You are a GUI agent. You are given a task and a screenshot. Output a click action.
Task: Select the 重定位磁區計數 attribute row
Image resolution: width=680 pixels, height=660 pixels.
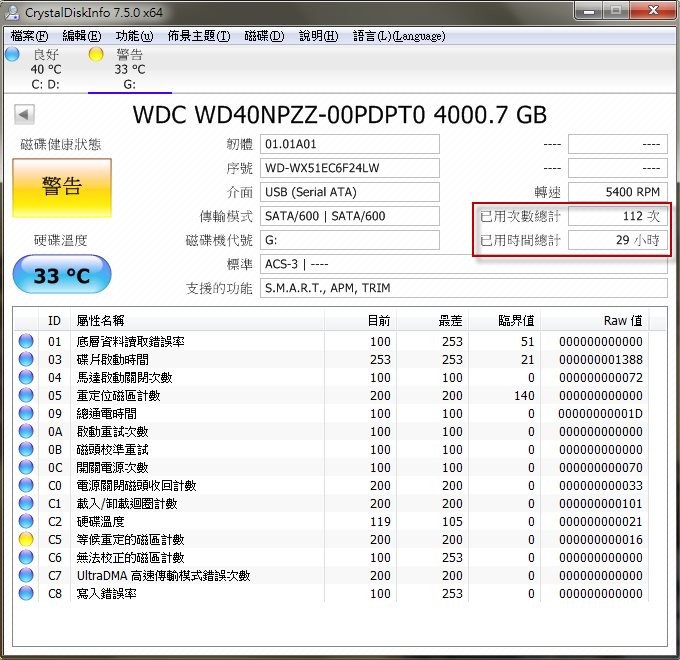click(x=332, y=395)
